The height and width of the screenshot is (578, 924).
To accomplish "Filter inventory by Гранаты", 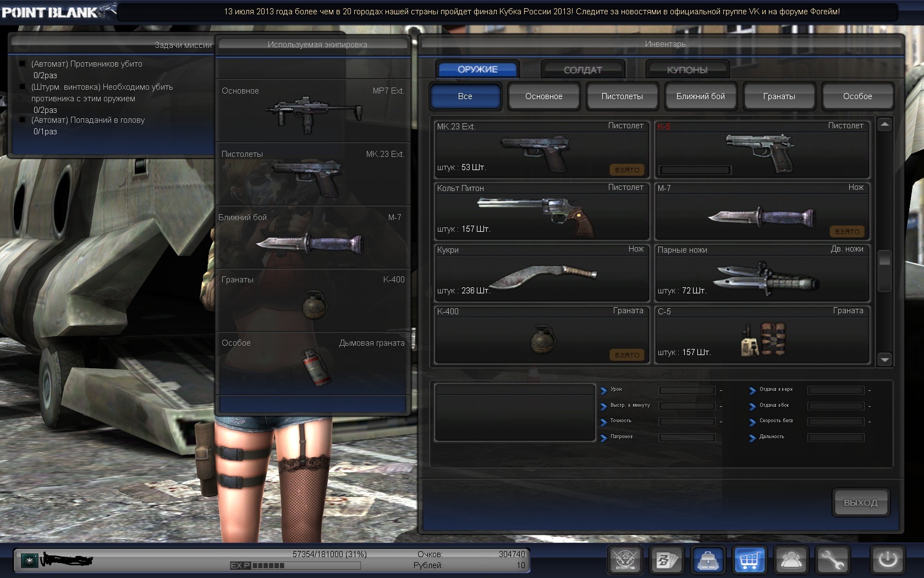I will pos(779,96).
